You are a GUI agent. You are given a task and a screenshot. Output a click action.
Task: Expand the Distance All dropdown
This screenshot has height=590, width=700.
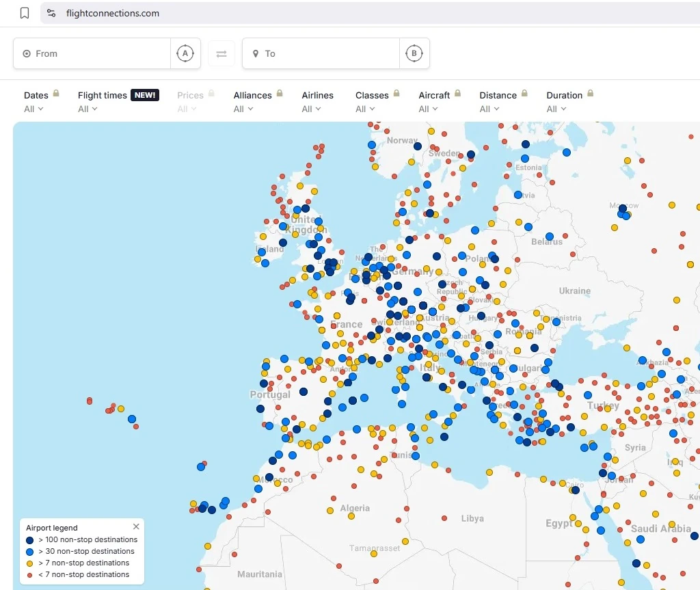tap(489, 109)
